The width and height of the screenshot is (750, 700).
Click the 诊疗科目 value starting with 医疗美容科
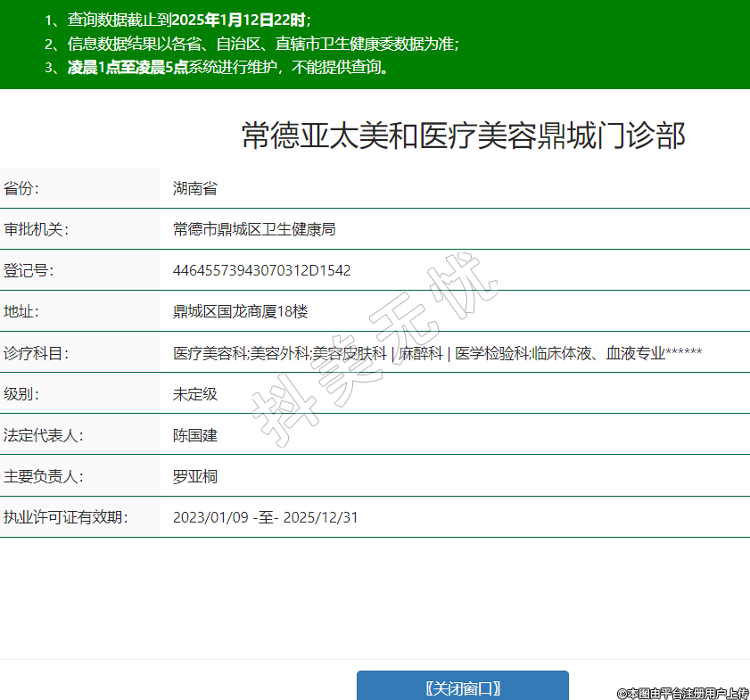pyautogui.click(x=437, y=353)
